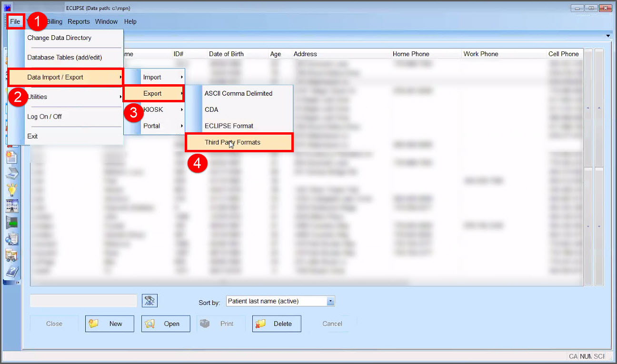The height and width of the screenshot is (364, 617).
Task: Expand the Data Import / Export submenu
Action: 66,78
